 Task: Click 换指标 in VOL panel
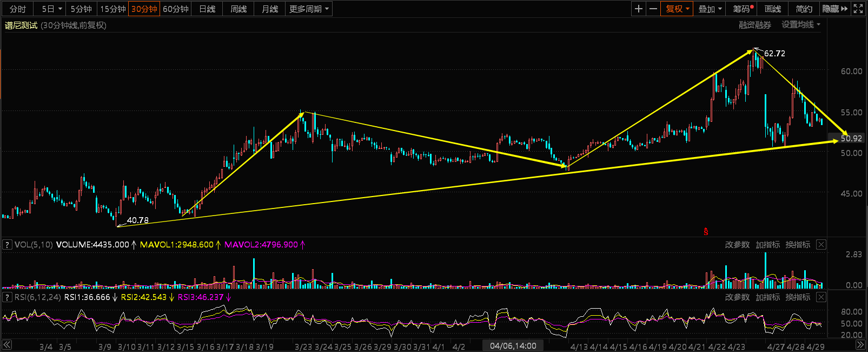(x=798, y=245)
